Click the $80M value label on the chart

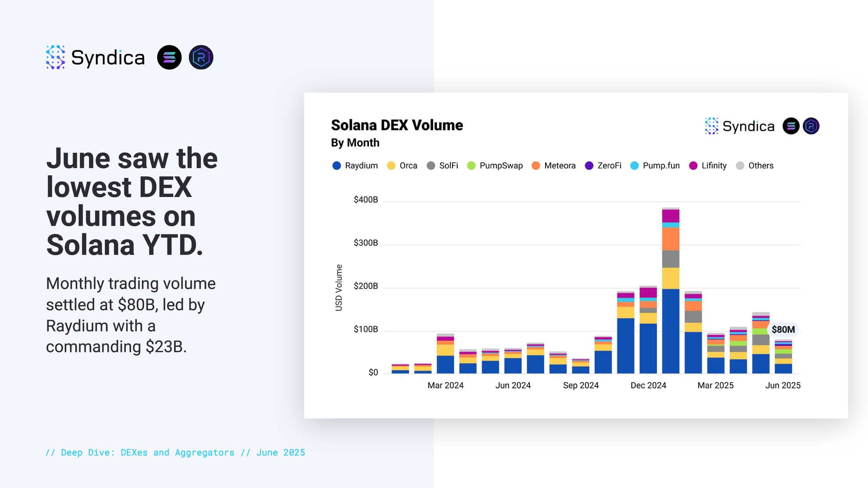pos(783,330)
